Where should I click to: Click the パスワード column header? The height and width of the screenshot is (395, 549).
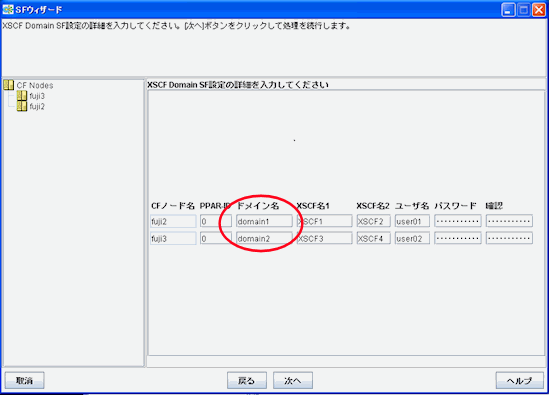(456, 206)
